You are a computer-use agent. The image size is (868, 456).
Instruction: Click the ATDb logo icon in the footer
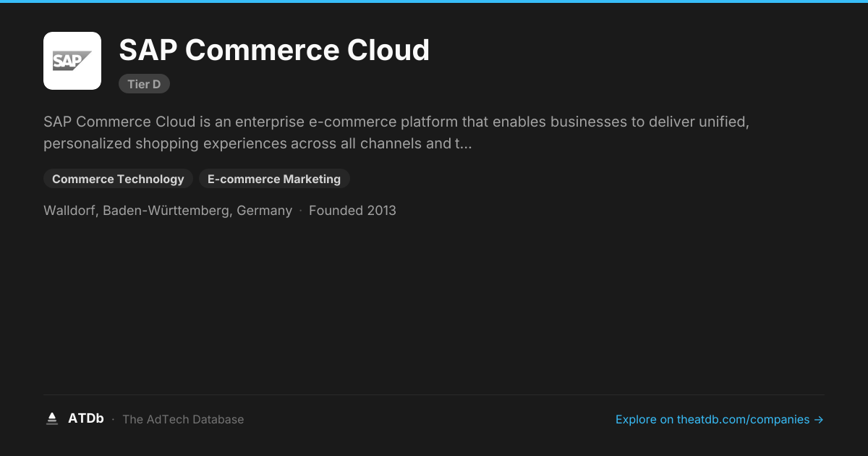52,418
